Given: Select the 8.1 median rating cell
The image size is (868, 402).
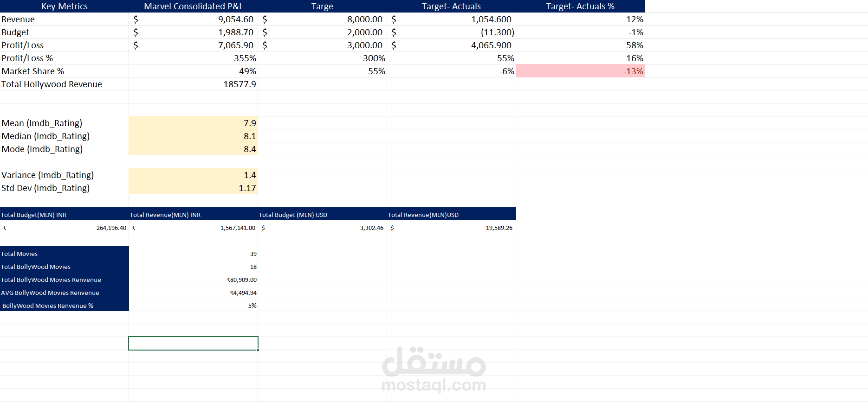Looking at the screenshot, I should click(x=194, y=136).
